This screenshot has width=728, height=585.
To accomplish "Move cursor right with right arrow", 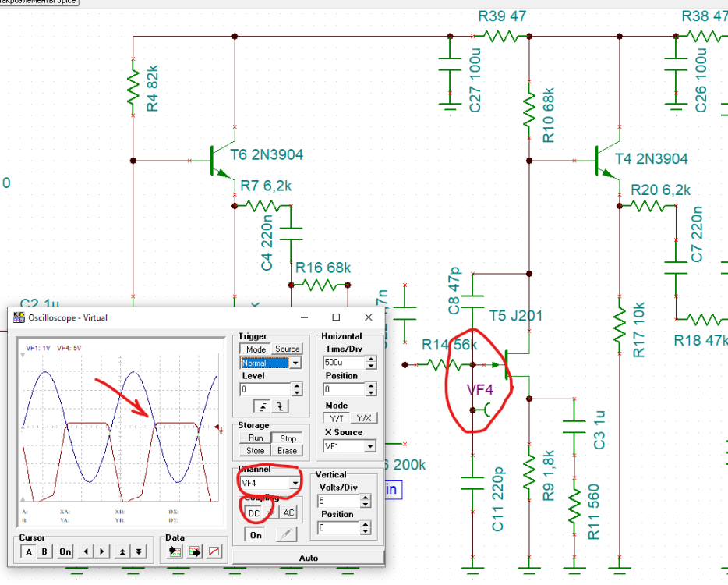I will 101,551.
